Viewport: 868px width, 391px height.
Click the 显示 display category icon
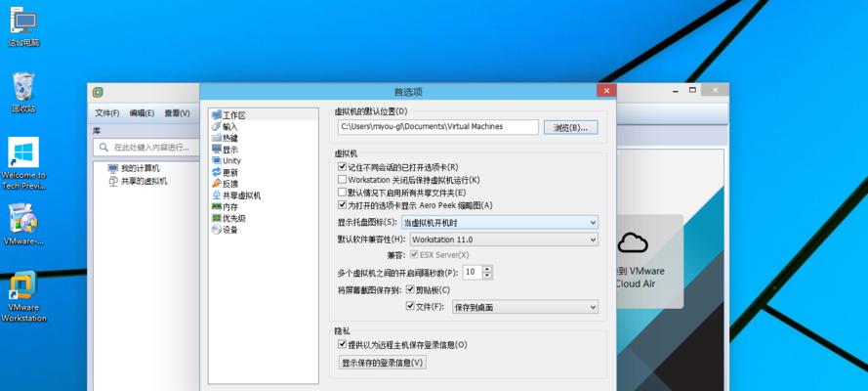point(216,149)
